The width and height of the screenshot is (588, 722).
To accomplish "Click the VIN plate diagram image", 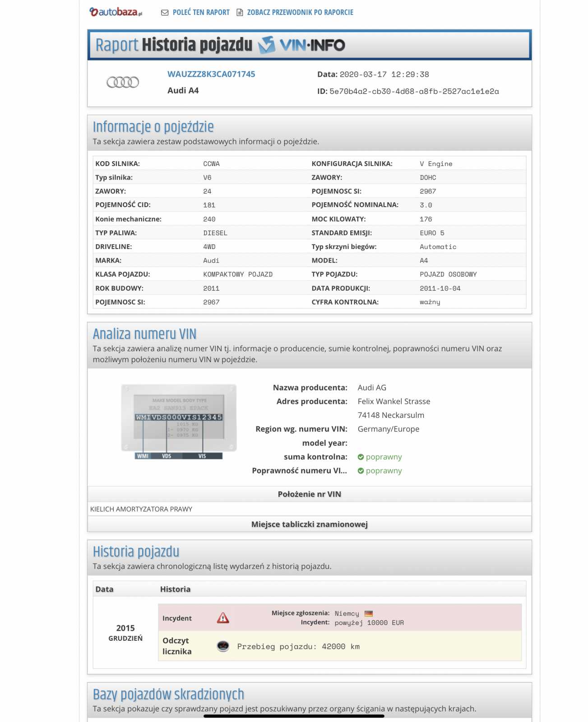I will point(179,421).
